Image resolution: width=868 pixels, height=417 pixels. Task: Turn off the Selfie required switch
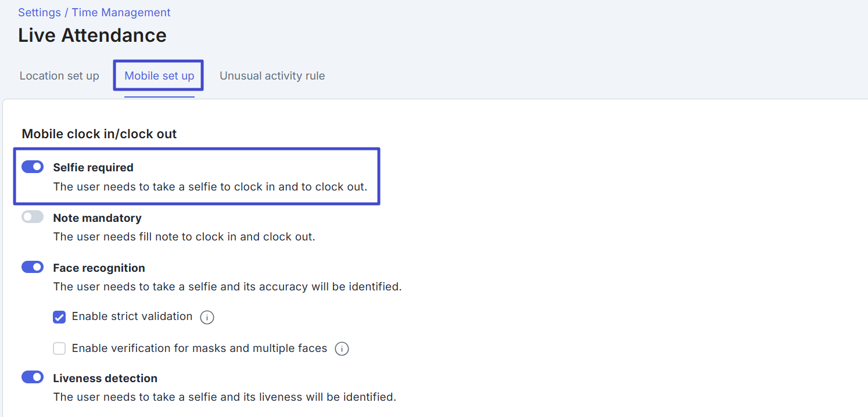click(x=33, y=167)
